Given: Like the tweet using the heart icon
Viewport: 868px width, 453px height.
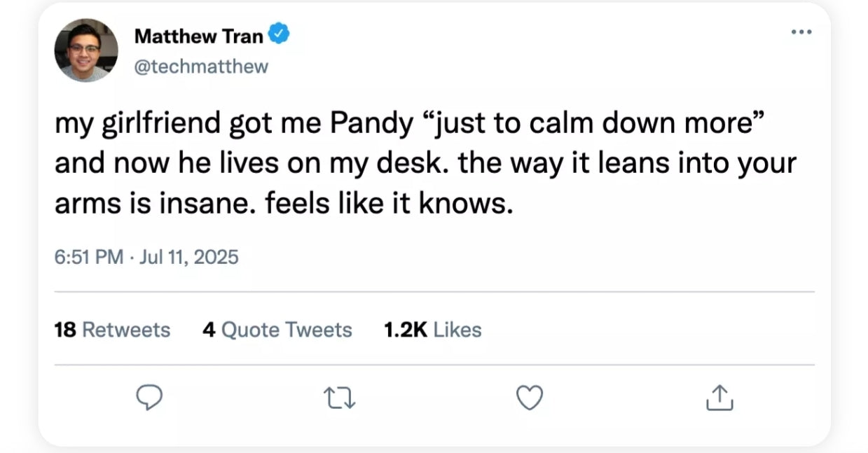Looking at the screenshot, I should coord(529,397).
